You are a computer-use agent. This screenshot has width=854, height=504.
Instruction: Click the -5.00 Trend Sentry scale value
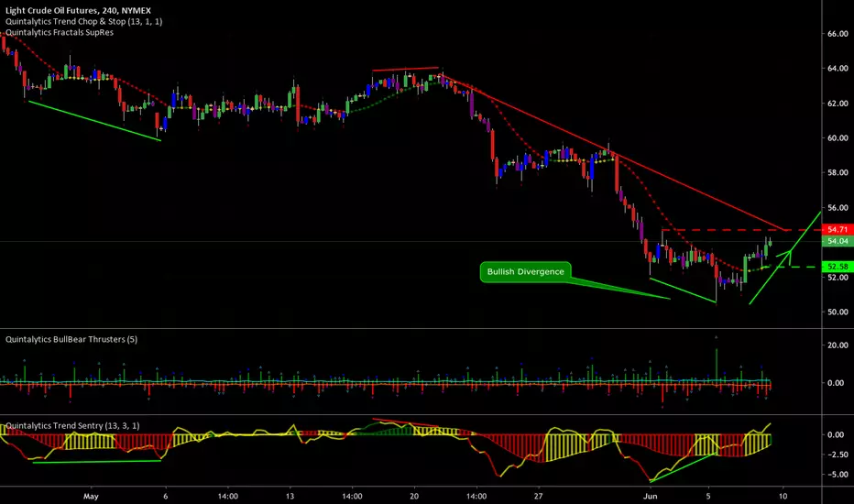tap(836, 475)
